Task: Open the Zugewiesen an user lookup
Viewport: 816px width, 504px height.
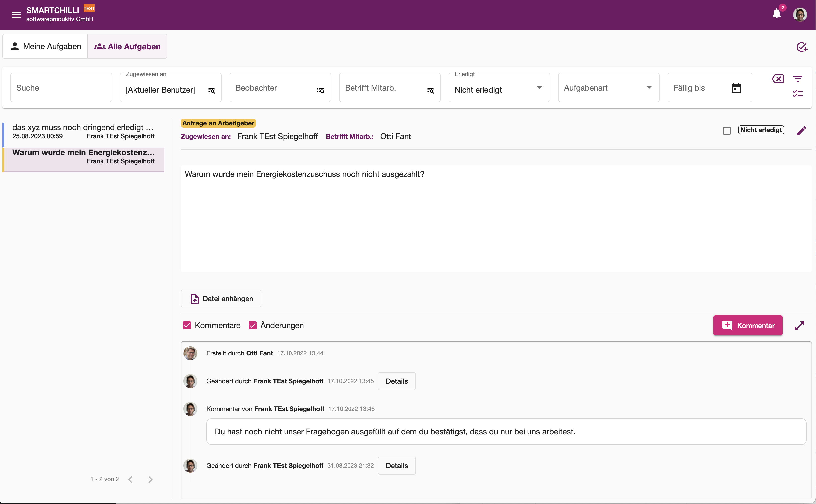Action: coord(211,90)
